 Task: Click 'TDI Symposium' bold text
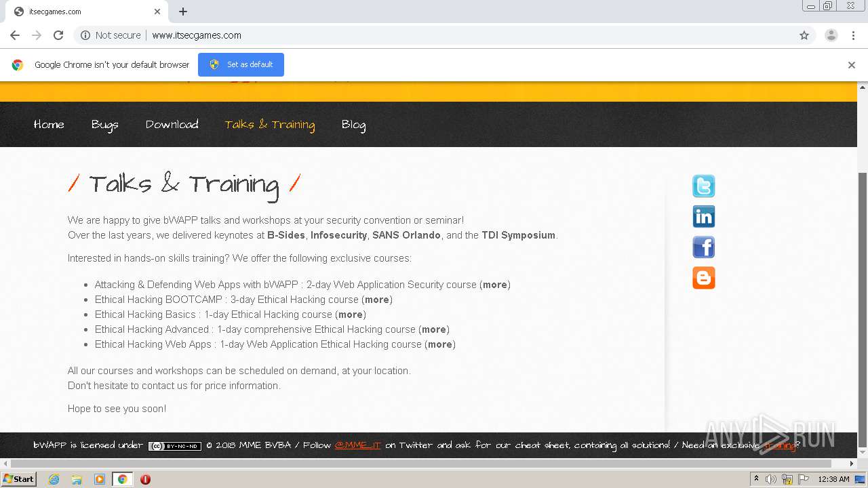click(519, 235)
